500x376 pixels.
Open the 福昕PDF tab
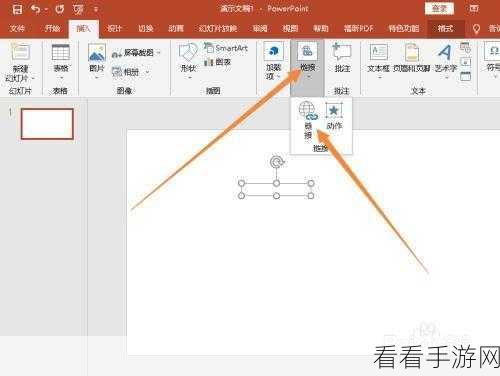pos(359,28)
